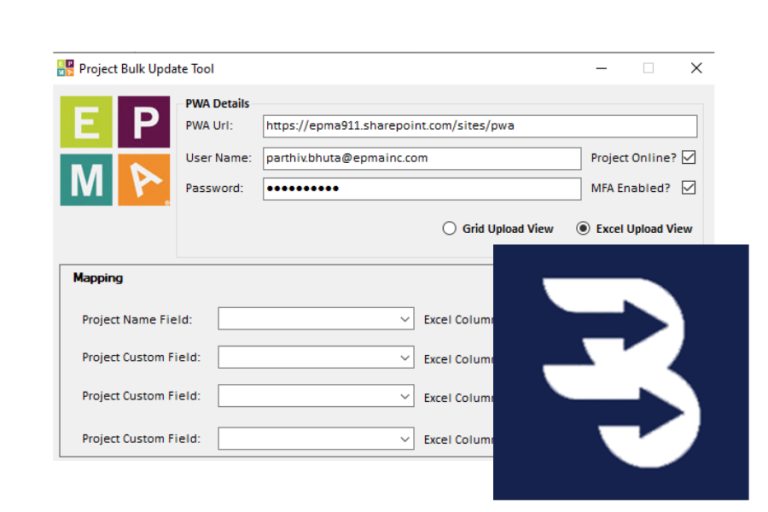768x512 pixels.
Task: Select the Grid Upload View radio button
Action: point(449,229)
